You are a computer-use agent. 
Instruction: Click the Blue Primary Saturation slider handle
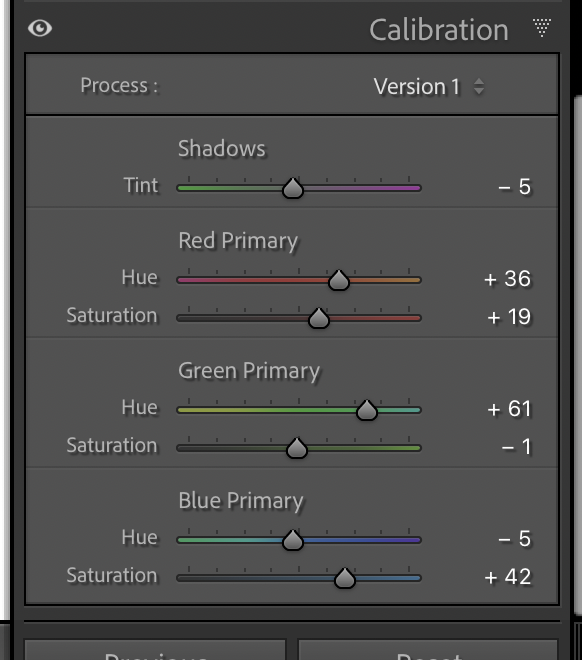(345, 578)
